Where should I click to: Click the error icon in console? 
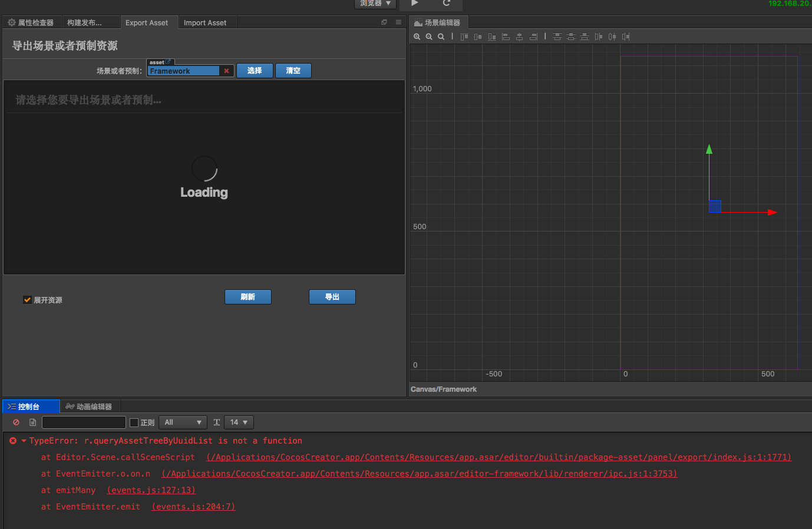[13, 441]
